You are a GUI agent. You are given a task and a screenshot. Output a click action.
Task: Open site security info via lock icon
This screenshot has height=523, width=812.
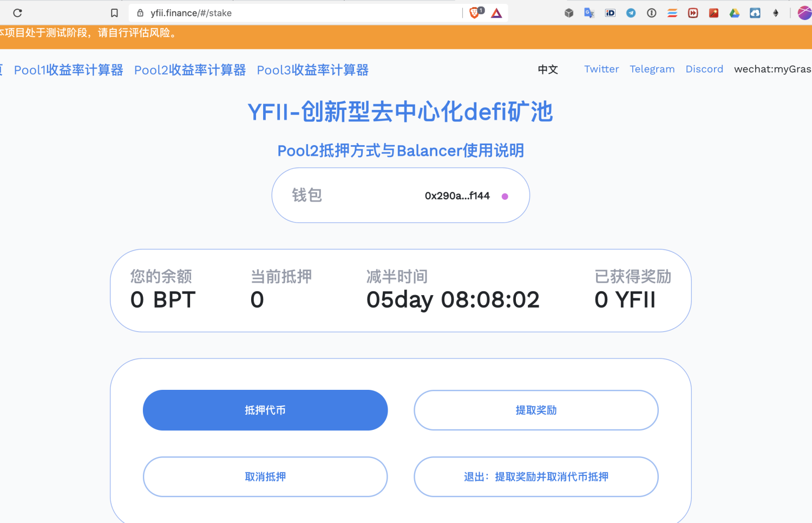pyautogui.click(x=140, y=12)
